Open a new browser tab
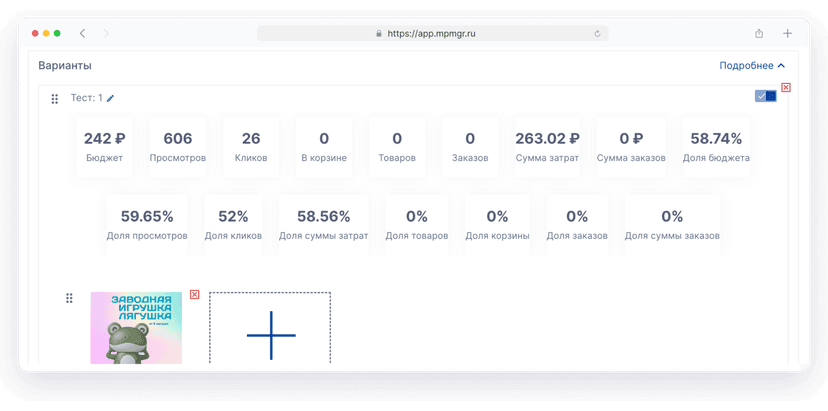828x411 pixels. [x=787, y=33]
